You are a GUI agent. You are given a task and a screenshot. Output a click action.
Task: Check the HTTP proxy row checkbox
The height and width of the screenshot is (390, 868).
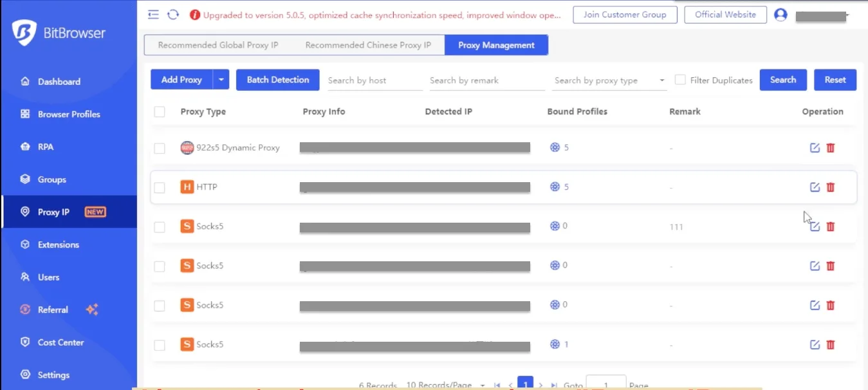160,187
